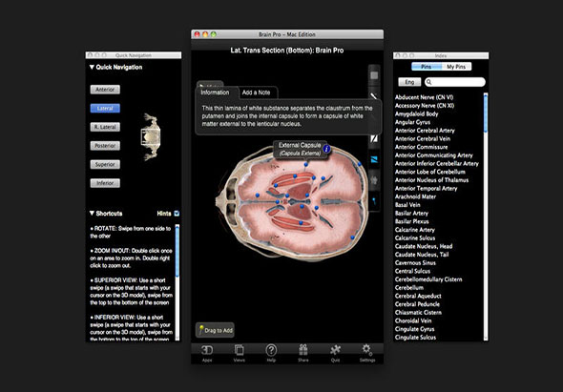This screenshot has height=392, width=563.
Task: Click the magnifier icon in Index search field
Action: pyautogui.click(x=428, y=82)
